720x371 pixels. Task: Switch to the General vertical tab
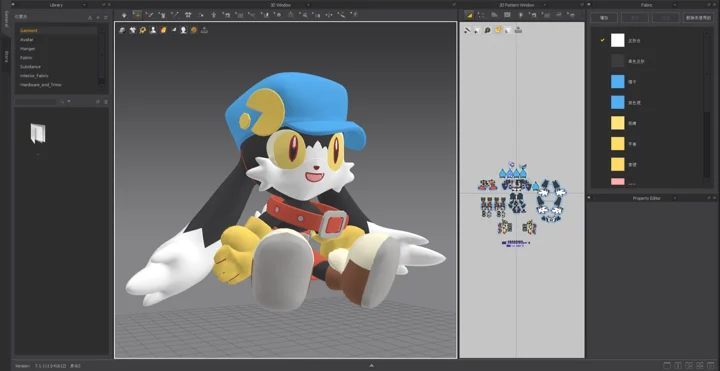[6, 18]
